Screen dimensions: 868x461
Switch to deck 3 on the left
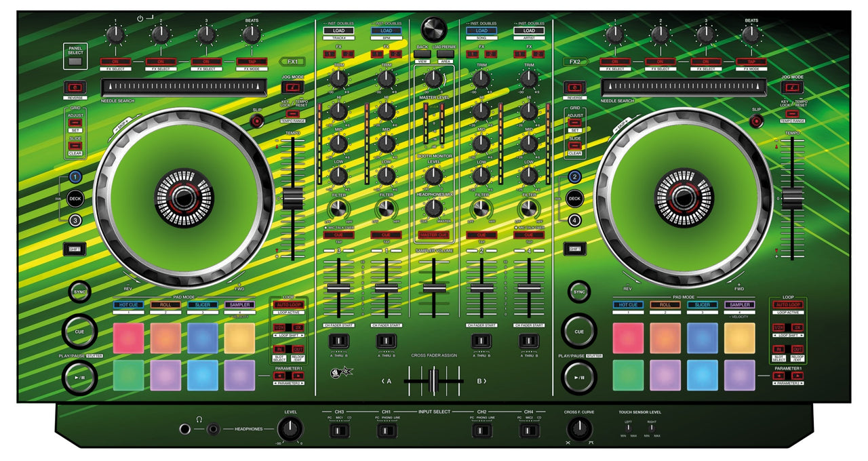[75, 220]
